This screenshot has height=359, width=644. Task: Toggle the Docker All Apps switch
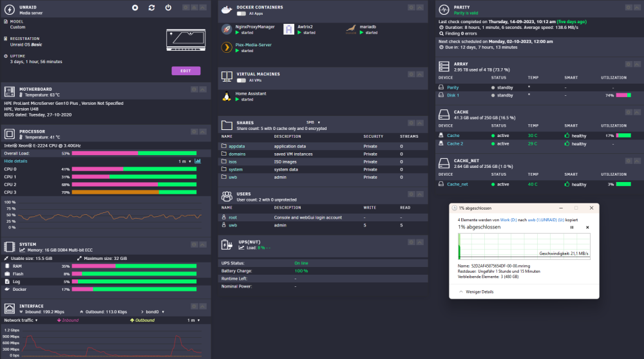coord(241,14)
